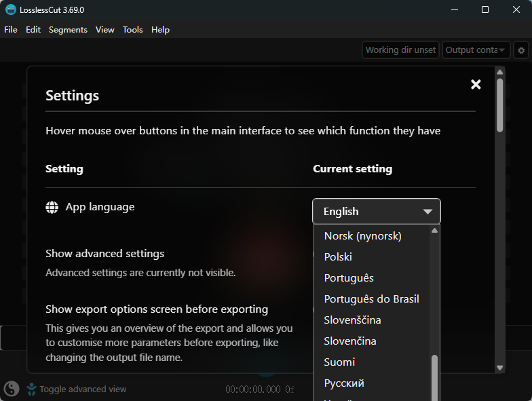Open the Tools menu
The width and height of the screenshot is (532, 401).
pos(133,30)
